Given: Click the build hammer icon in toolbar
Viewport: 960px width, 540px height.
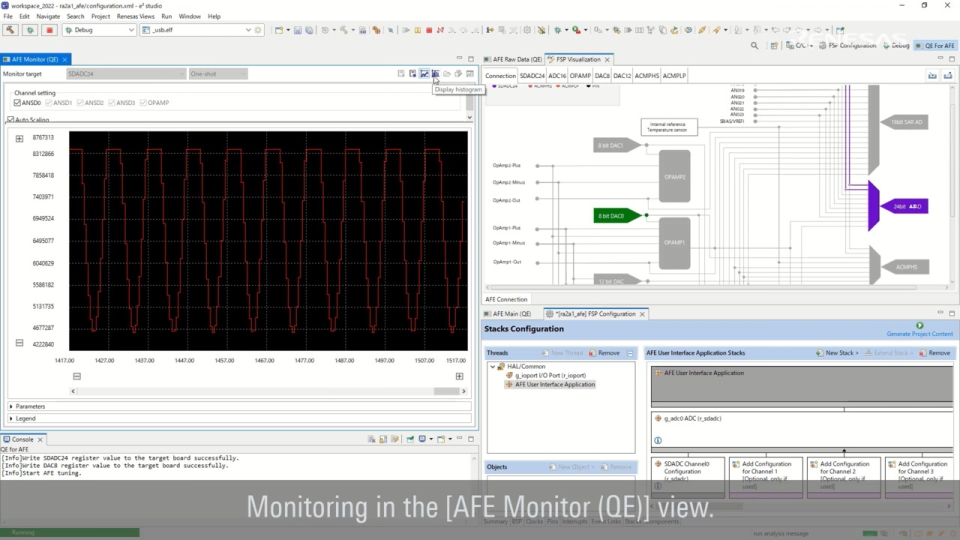Looking at the screenshot, I should 11,30.
